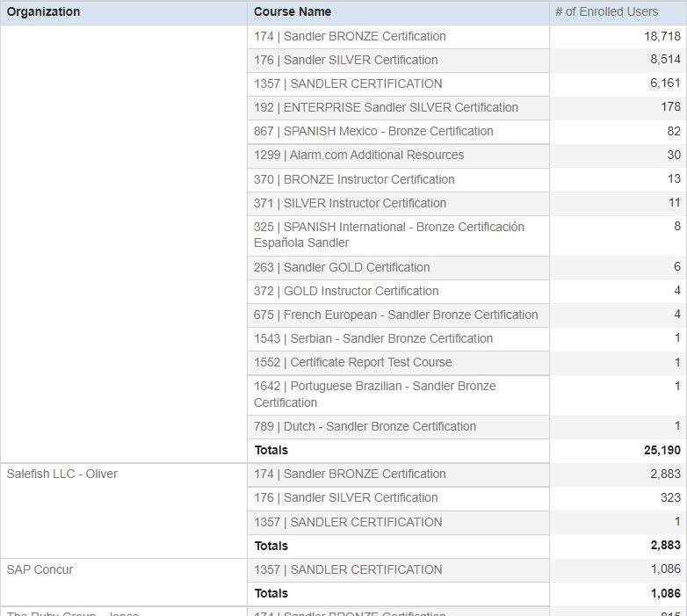Click the enrolled users value 8,514

click(665, 60)
